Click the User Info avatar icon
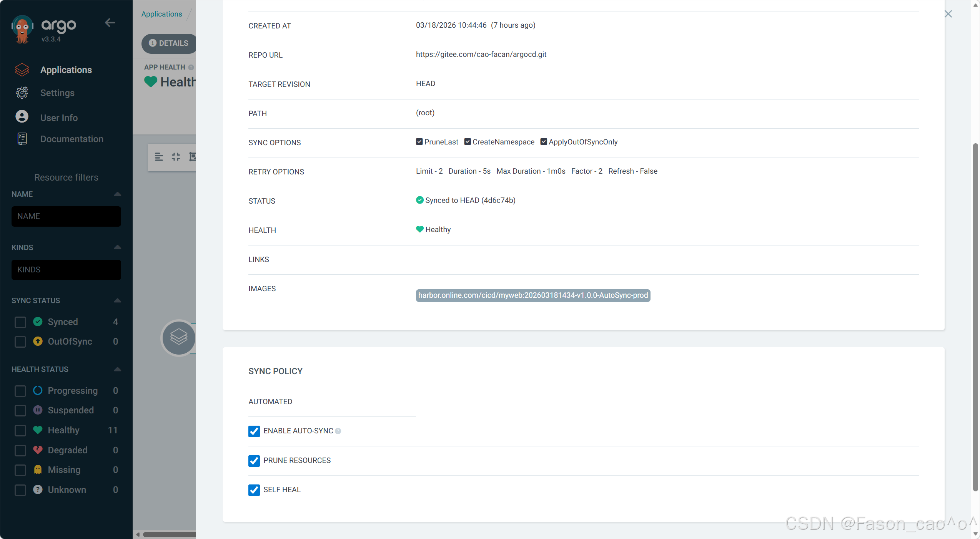The image size is (980, 539). [x=22, y=116]
